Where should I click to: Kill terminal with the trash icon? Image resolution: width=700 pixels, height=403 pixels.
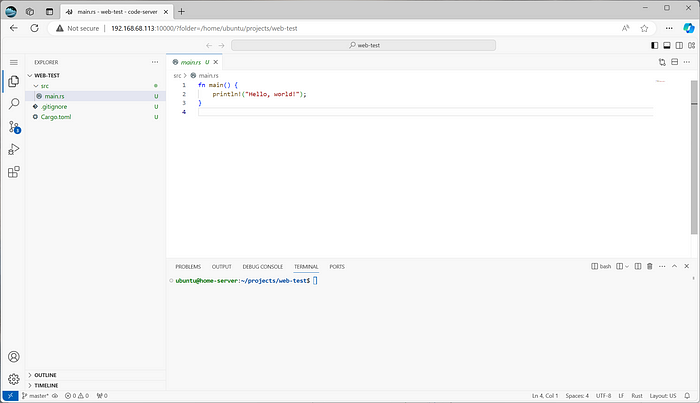[x=649, y=267]
